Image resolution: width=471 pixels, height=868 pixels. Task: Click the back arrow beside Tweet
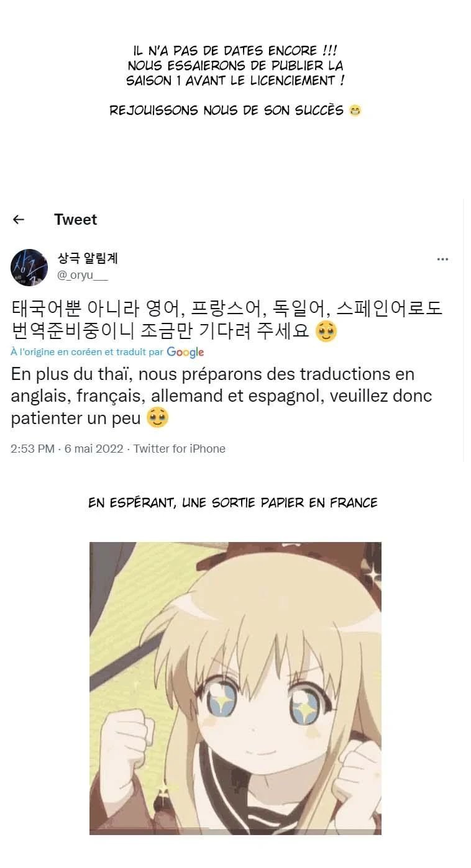point(19,219)
